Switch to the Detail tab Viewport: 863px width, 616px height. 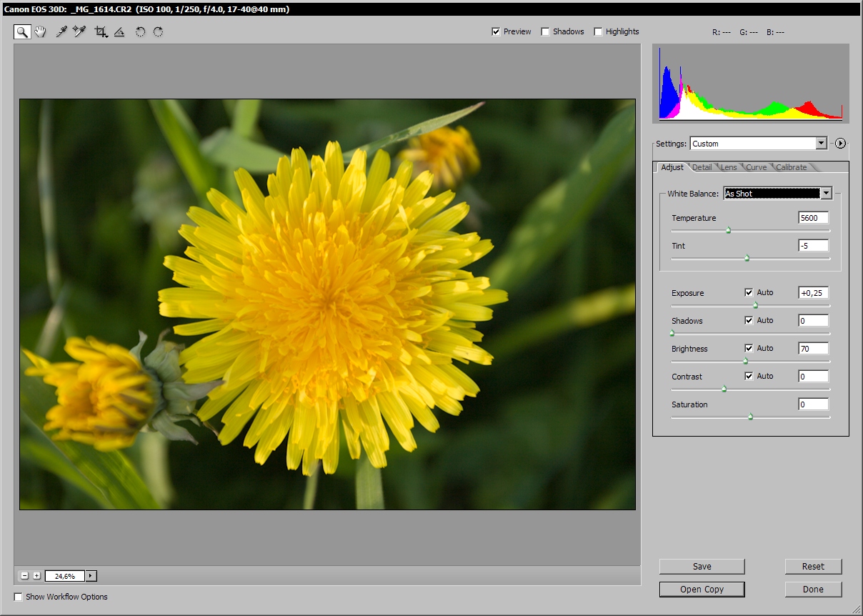pyautogui.click(x=702, y=167)
